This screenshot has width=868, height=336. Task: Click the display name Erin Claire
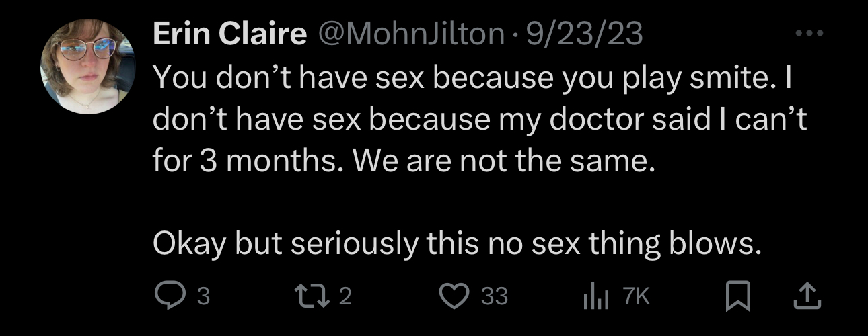[x=229, y=34]
